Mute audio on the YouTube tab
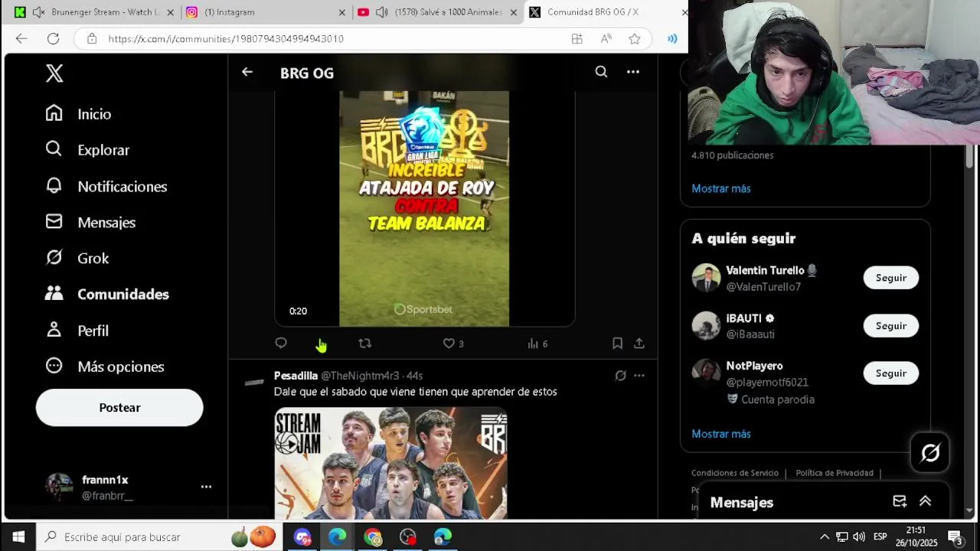Image resolution: width=980 pixels, height=551 pixels. tap(382, 12)
